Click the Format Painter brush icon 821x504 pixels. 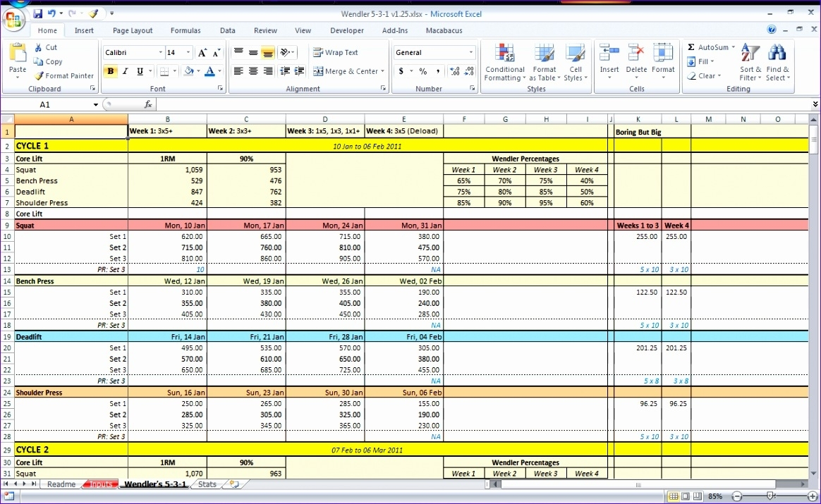coord(39,76)
